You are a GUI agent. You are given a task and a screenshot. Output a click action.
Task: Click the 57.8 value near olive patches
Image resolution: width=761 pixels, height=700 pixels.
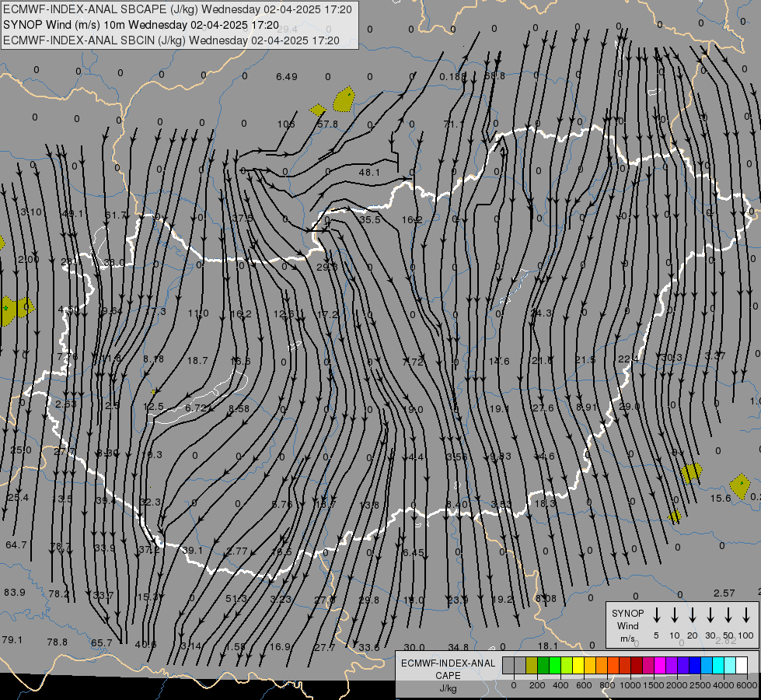(x=327, y=124)
